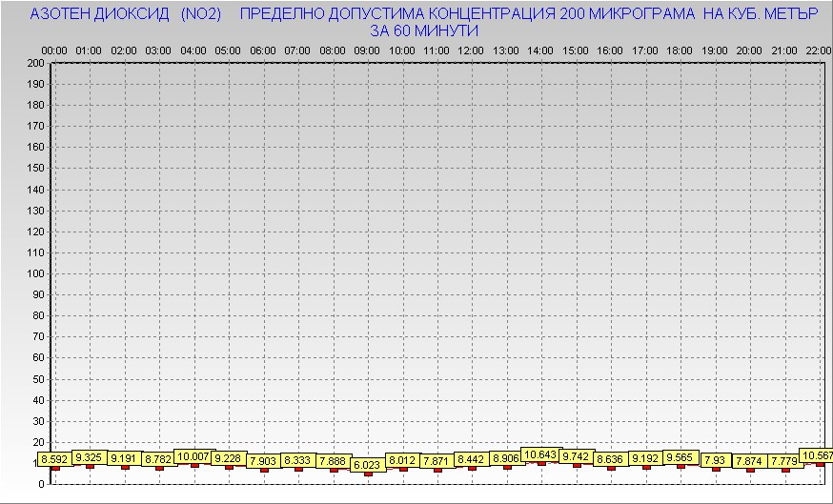The width and height of the screenshot is (833, 504).
Task: Select the 06:00 time axis label
Action: click(x=262, y=50)
